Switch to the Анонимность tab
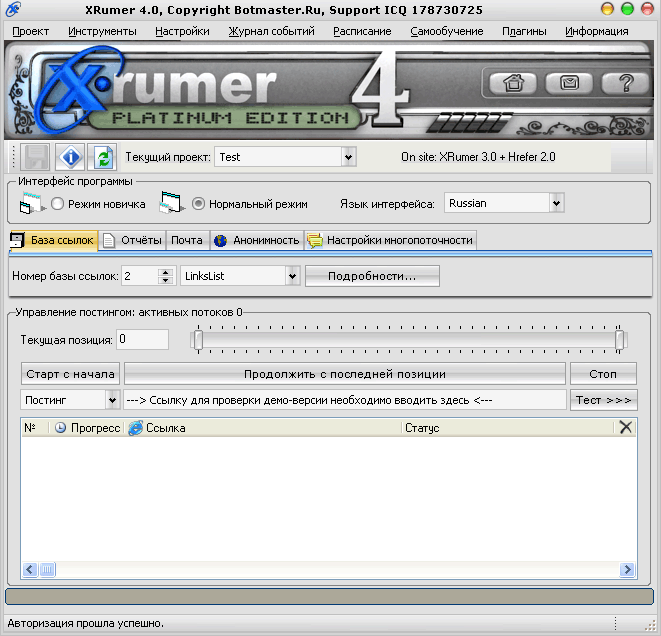This screenshot has height=636, width=661. (x=257, y=240)
